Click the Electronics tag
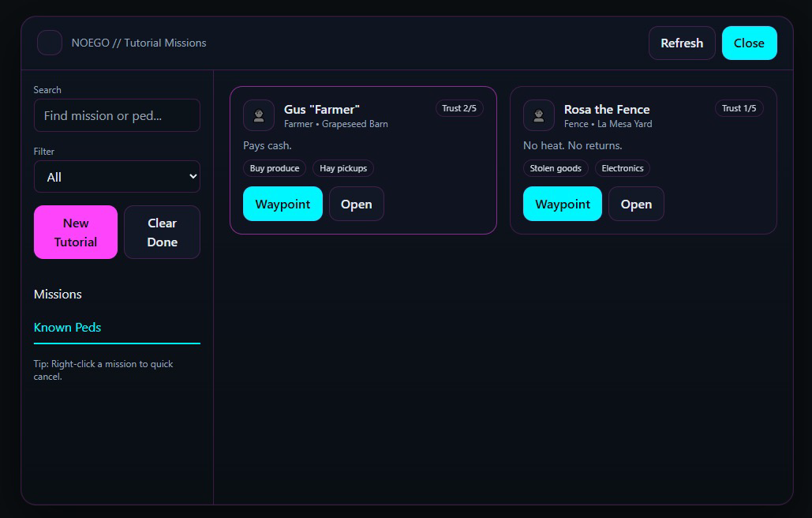 click(x=623, y=168)
